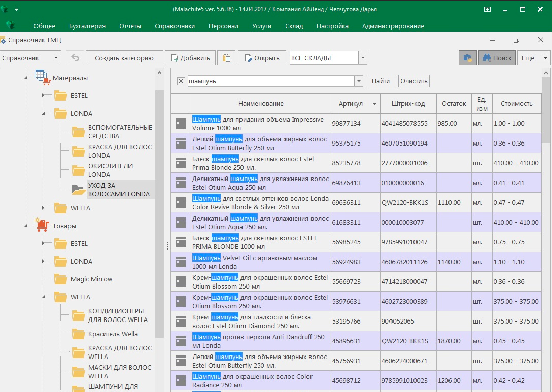Expand the ESTEL folder under Материалы
The height and width of the screenshot is (392, 552).
44,96
